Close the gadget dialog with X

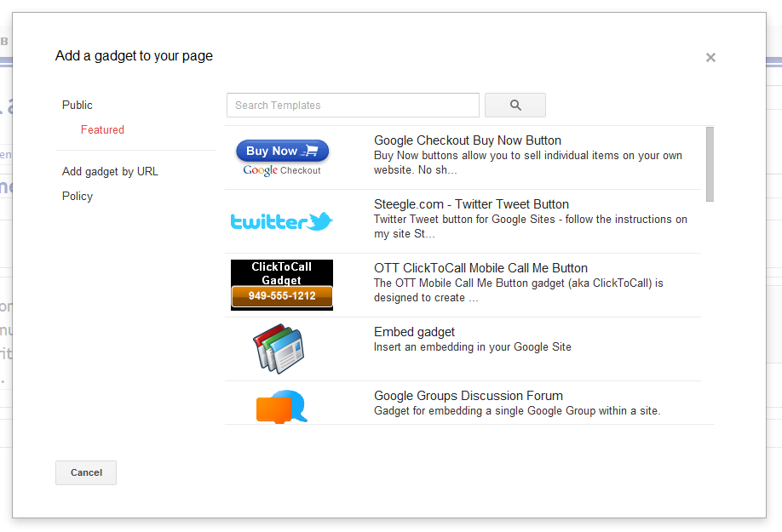click(x=710, y=58)
